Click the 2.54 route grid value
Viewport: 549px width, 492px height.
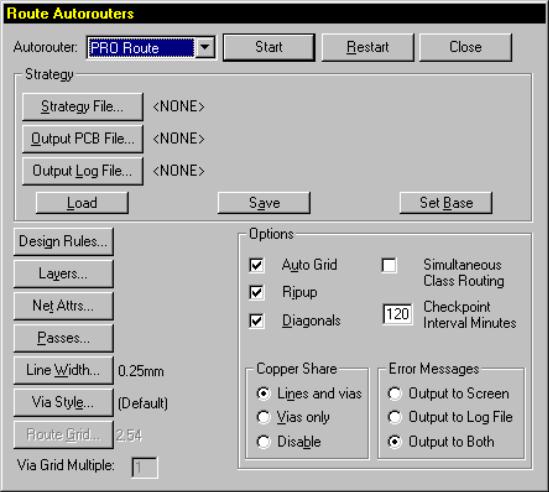[x=129, y=436]
